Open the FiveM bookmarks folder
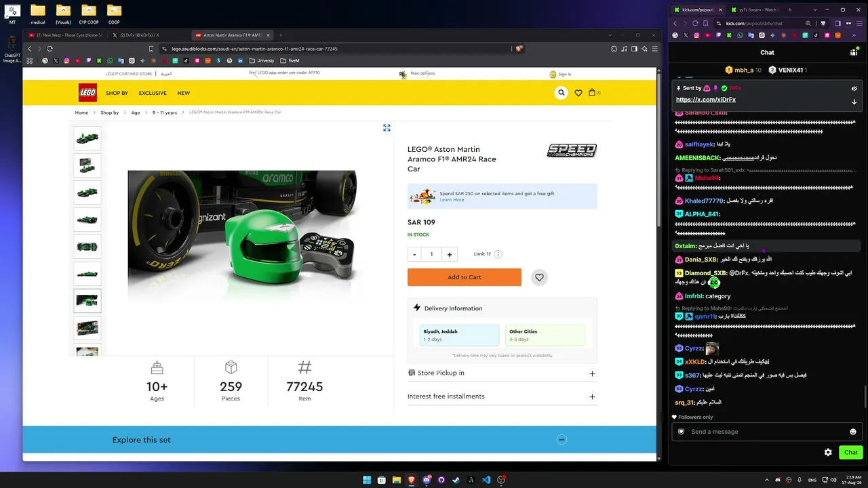The image size is (868, 488). pyautogui.click(x=290, y=61)
